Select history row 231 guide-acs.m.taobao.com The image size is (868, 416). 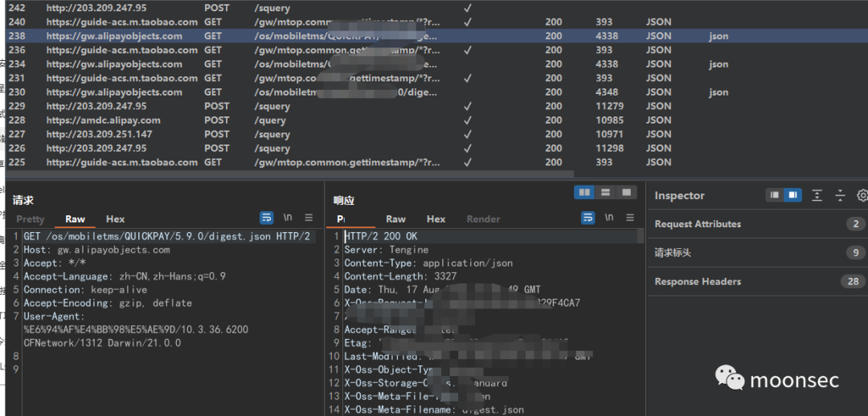tap(436, 78)
